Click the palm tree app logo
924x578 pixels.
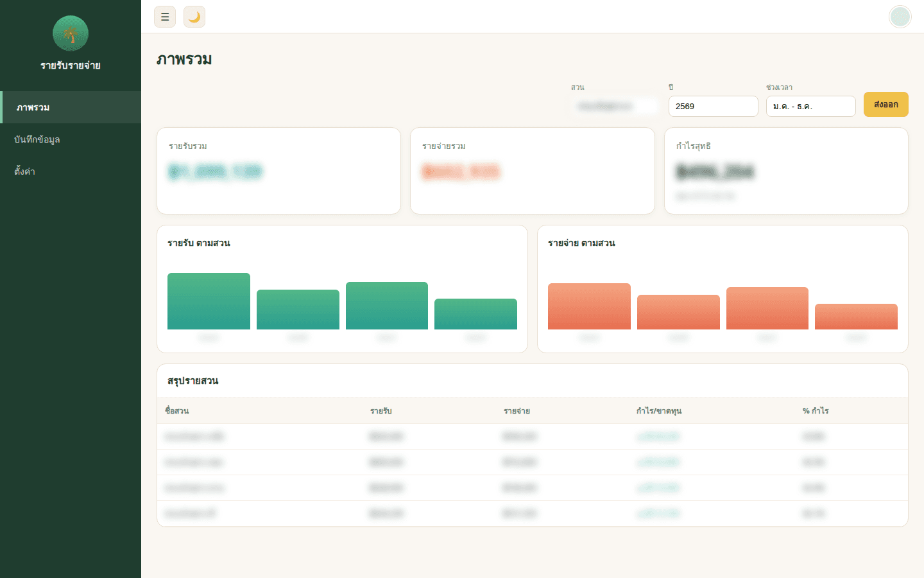(x=71, y=33)
